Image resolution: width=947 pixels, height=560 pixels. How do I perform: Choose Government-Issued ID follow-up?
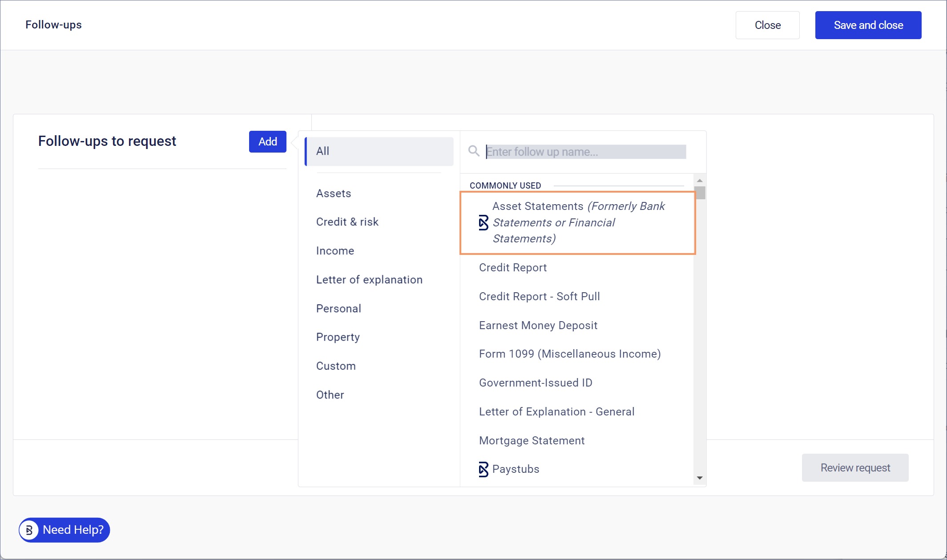pyautogui.click(x=536, y=383)
